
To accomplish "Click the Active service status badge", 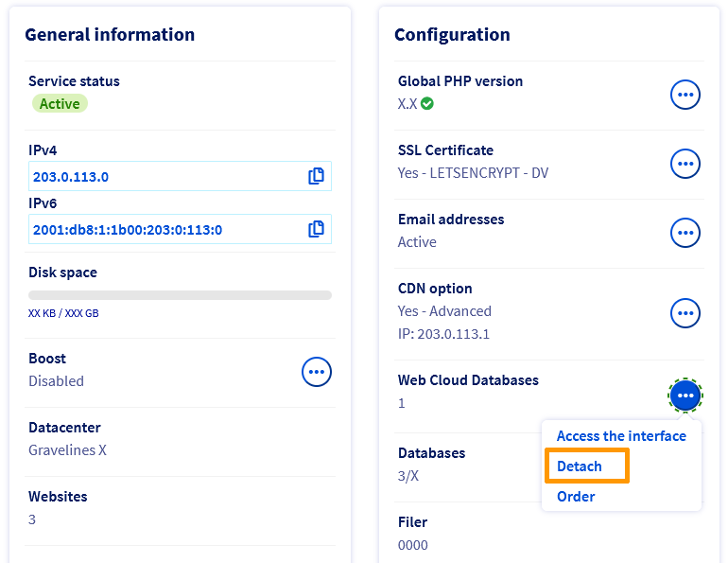I will [x=60, y=104].
